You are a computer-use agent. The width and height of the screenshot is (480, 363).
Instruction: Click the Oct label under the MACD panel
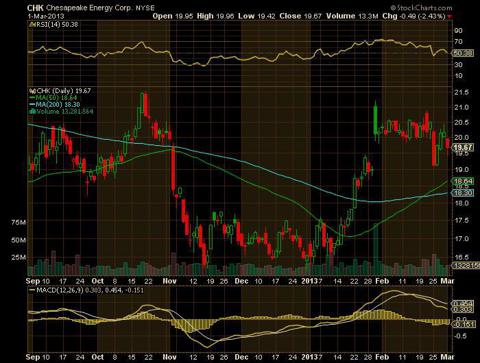(x=98, y=357)
